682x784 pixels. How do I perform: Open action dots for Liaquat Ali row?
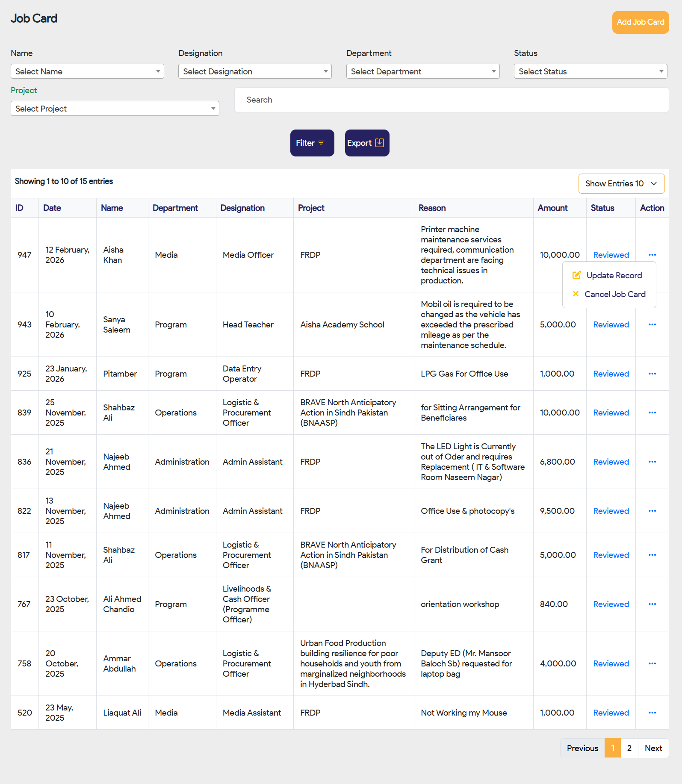point(652,713)
